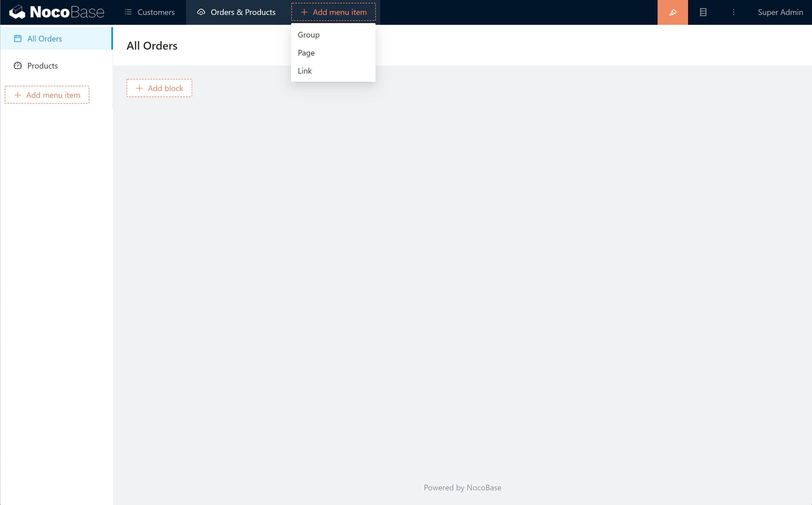The height and width of the screenshot is (505, 812).
Task: Click cloud icon beside Orders & Products
Action: tap(201, 12)
